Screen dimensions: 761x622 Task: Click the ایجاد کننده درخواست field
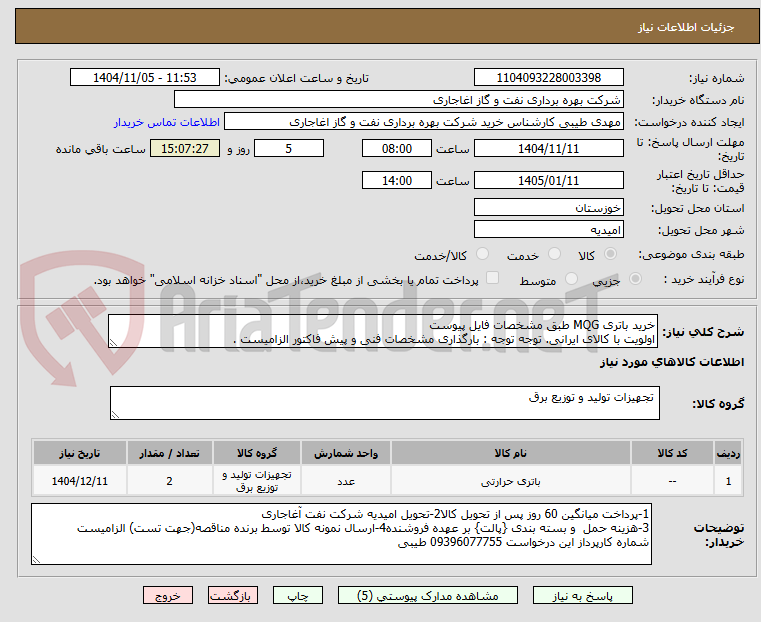tap(424, 122)
